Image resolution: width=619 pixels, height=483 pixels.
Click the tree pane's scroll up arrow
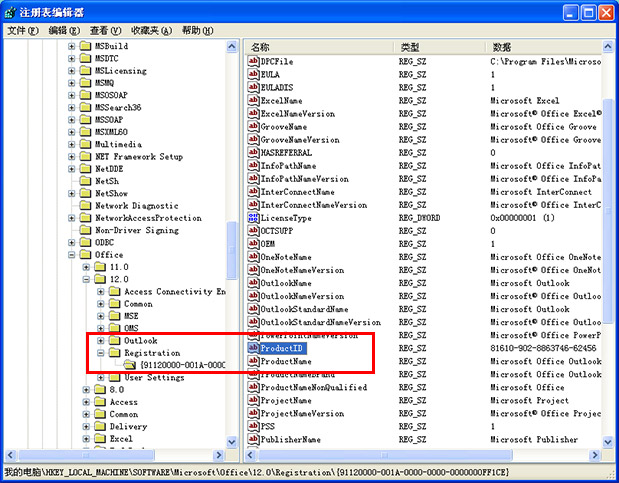232,47
